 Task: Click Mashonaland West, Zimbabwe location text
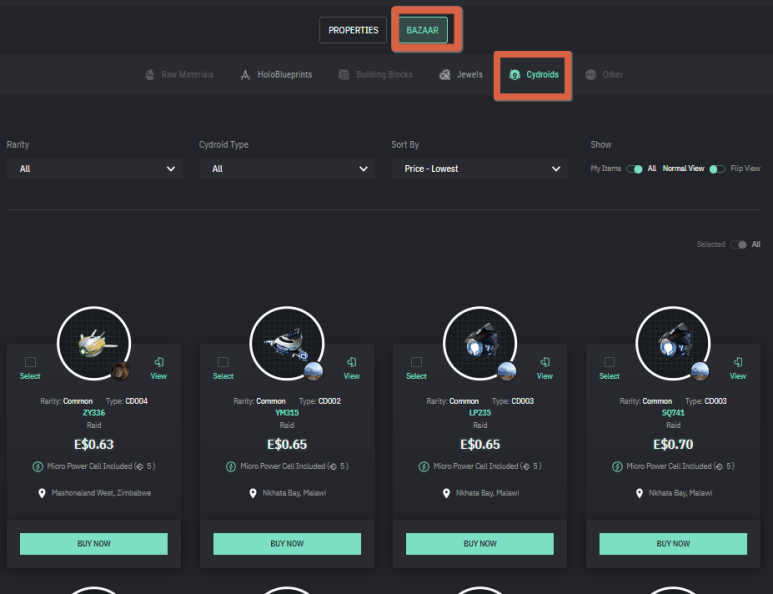[x=101, y=493]
